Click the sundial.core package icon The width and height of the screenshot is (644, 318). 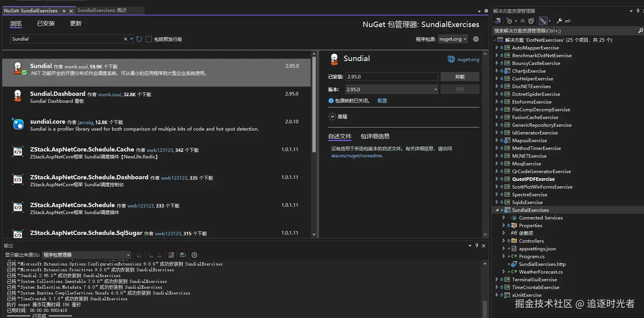click(x=18, y=124)
